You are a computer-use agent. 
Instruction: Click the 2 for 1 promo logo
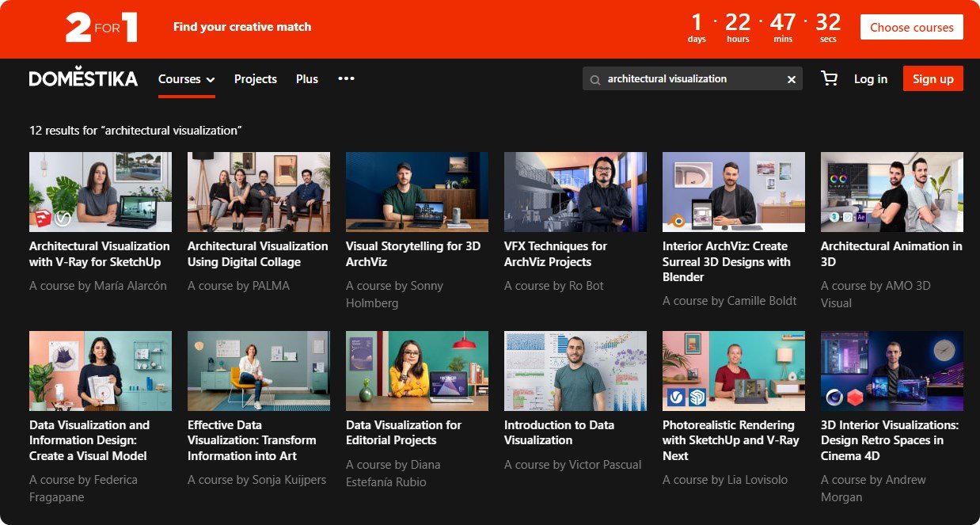[x=102, y=27]
